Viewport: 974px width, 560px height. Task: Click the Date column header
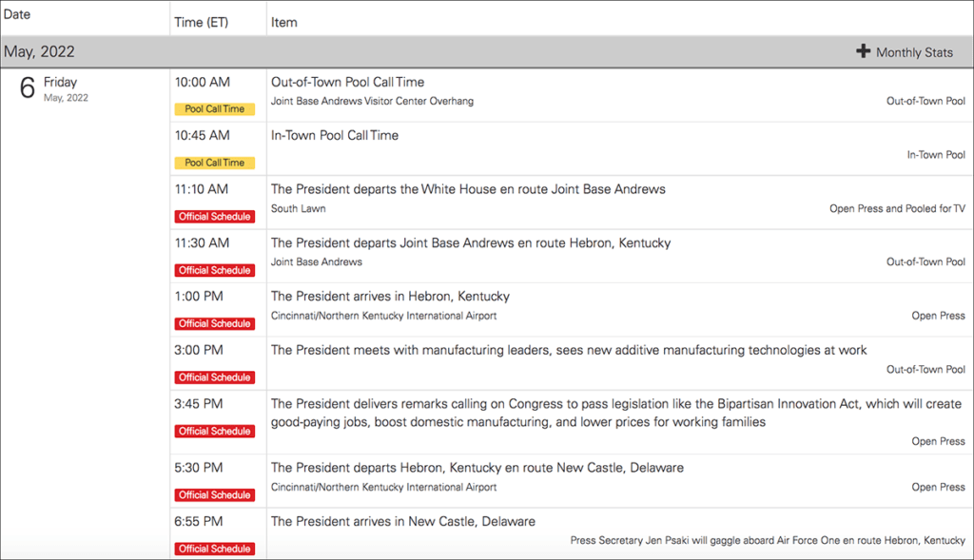(x=17, y=15)
